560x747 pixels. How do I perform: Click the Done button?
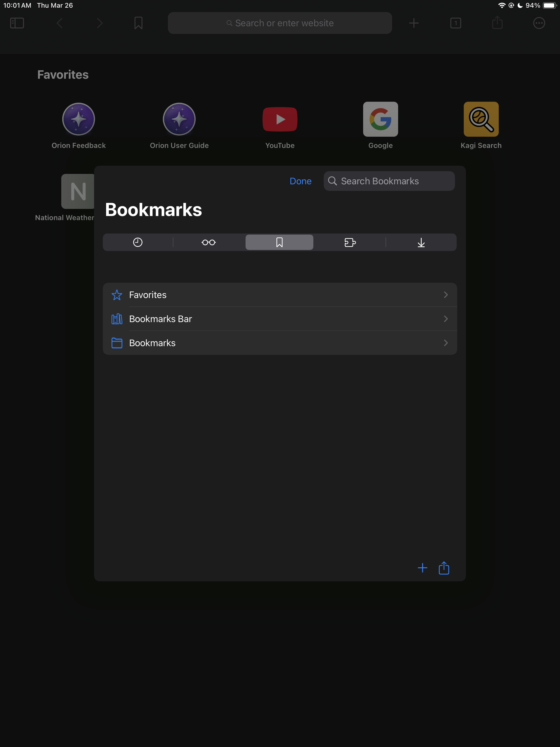pos(300,181)
